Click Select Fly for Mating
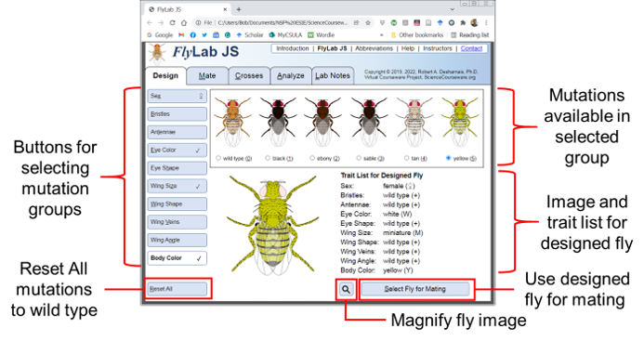The width and height of the screenshot is (644, 341). point(414,289)
